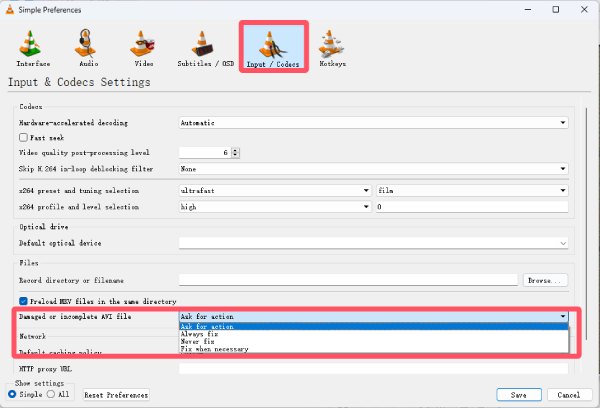This screenshot has height=408, width=600.
Task: Click Reset Preferences button
Action: pyautogui.click(x=116, y=395)
